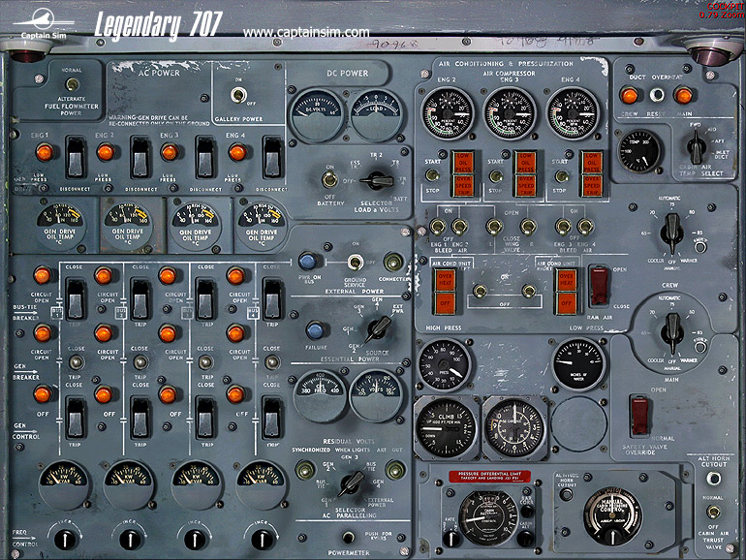Flip the Bus 1 bus-tie breaker switch
The image size is (746, 560).
tap(76, 300)
